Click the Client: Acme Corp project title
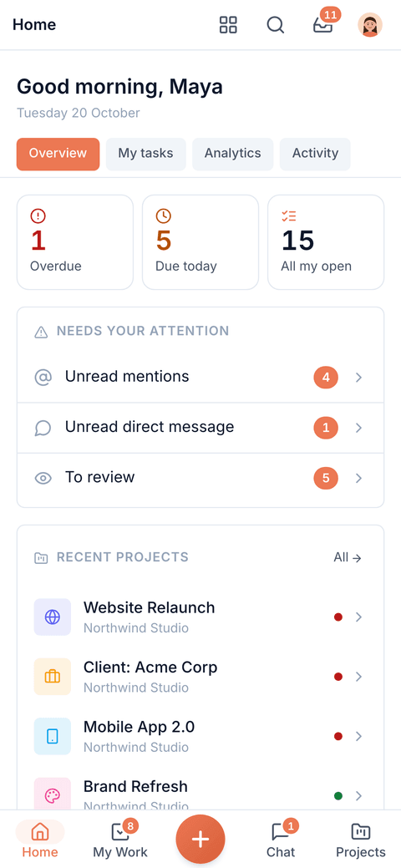 tap(150, 667)
